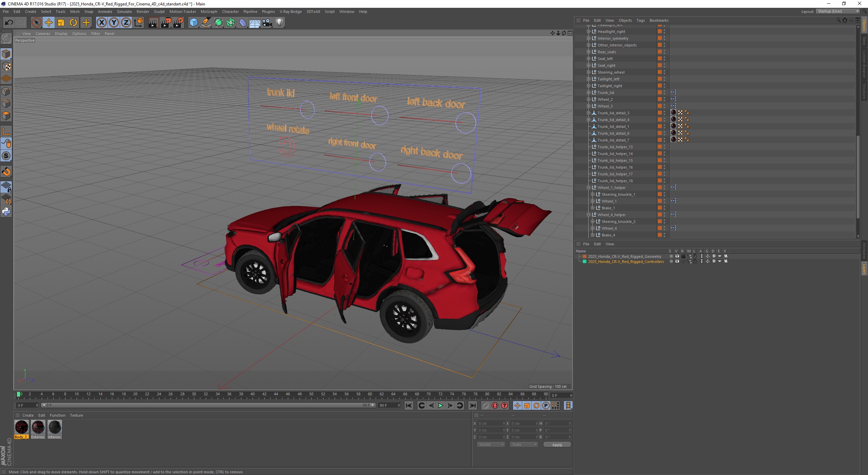868x475 pixels.
Task: Open the Scale mode dropdown
Action: (524, 444)
